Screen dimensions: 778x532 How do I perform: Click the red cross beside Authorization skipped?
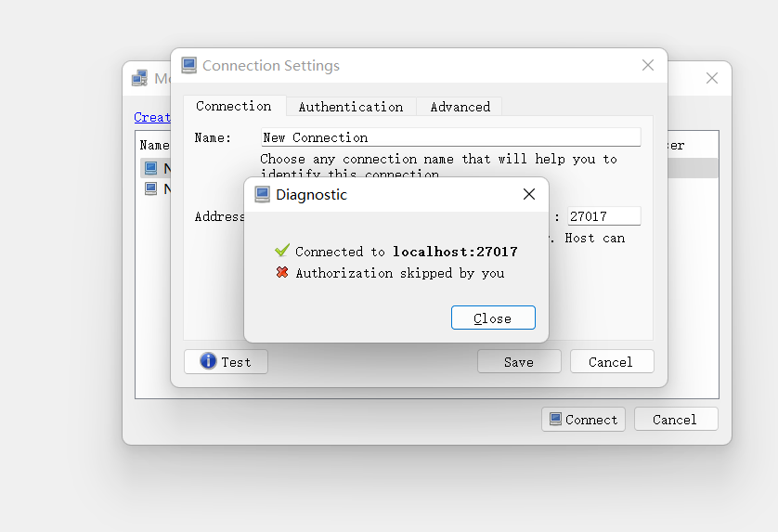coord(283,273)
